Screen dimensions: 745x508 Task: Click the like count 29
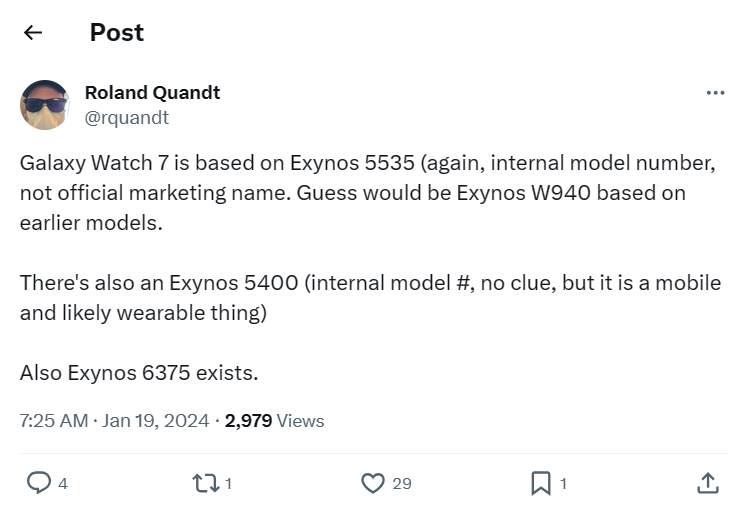point(401,484)
